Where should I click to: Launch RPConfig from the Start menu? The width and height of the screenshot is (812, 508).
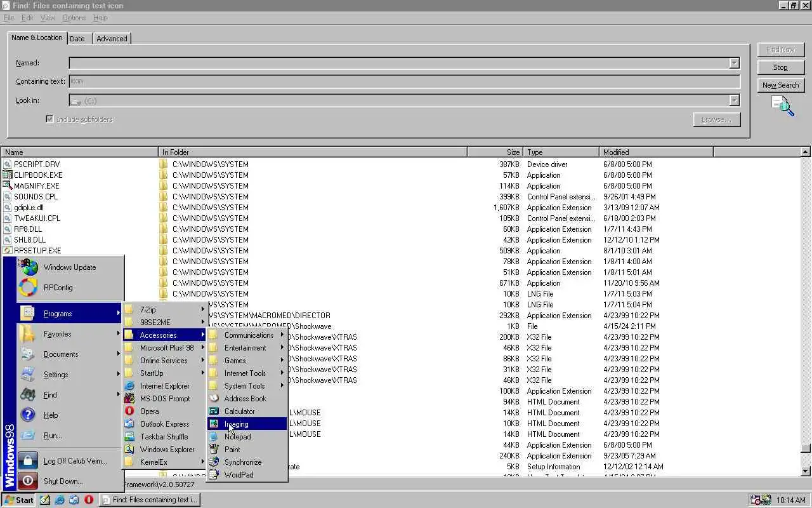click(70, 288)
